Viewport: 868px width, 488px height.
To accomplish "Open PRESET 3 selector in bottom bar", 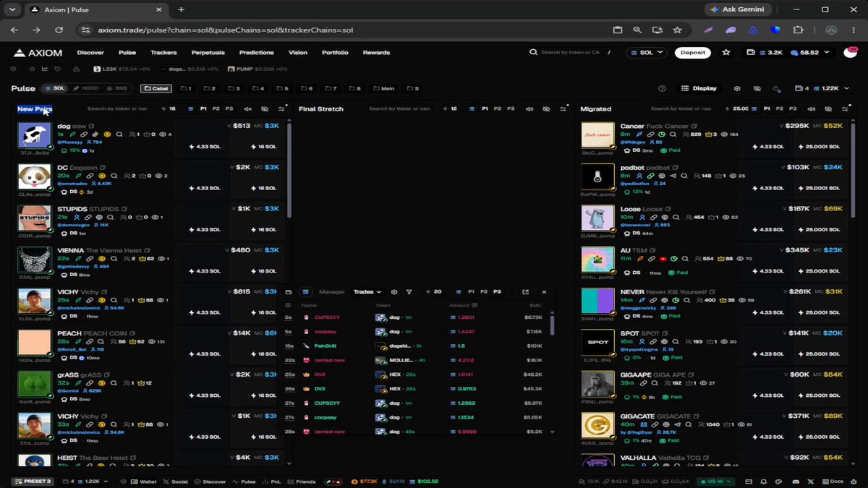I will (x=33, y=481).
